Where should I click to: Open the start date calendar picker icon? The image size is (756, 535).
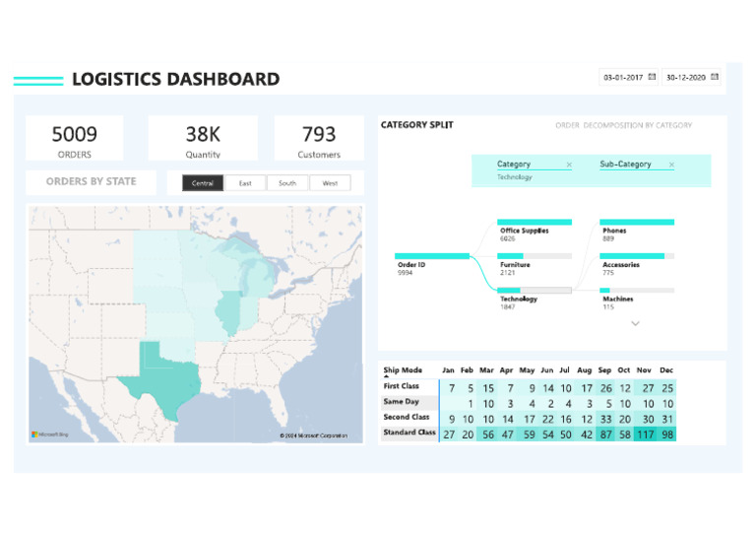pos(652,77)
